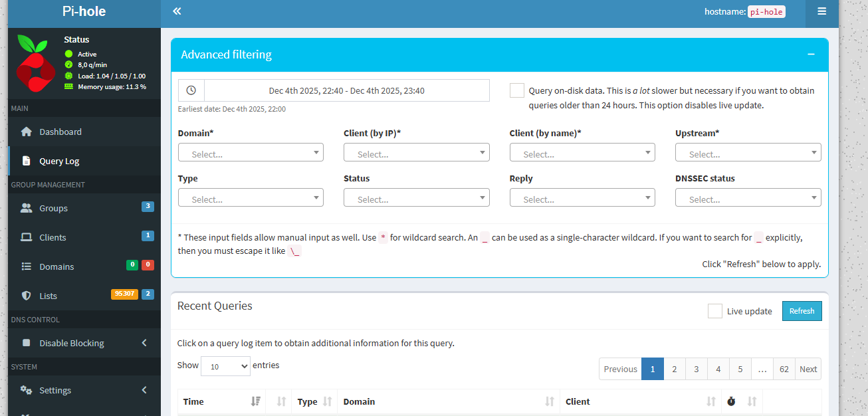Click the clock icon beside date range
The height and width of the screenshot is (416, 868).
[191, 90]
